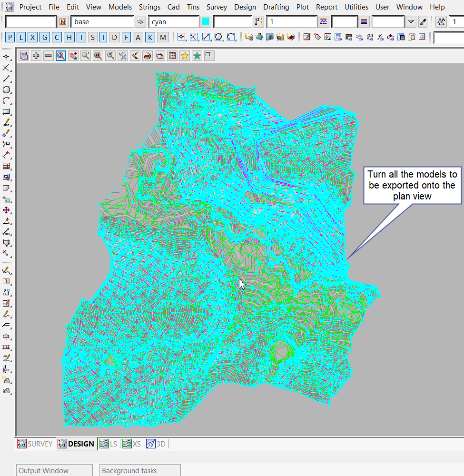464x476 pixels.
Task: Click the Output Window button
Action: (54, 470)
